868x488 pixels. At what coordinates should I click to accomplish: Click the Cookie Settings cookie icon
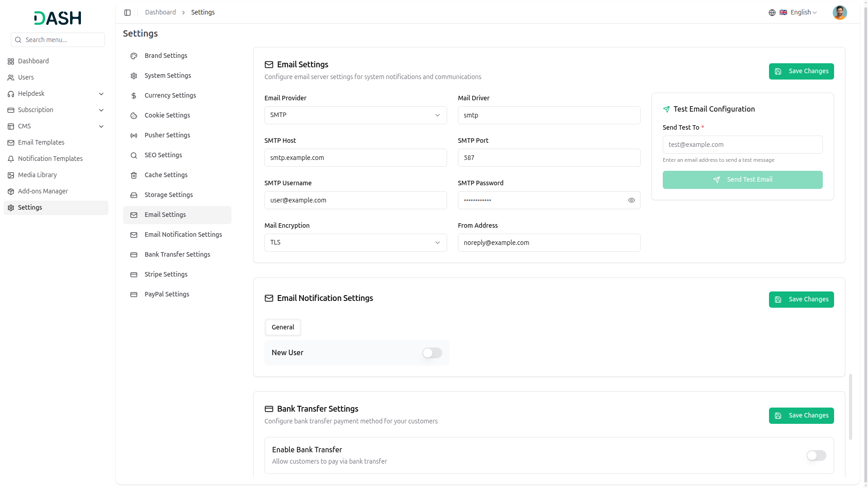(x=134, y=116)
